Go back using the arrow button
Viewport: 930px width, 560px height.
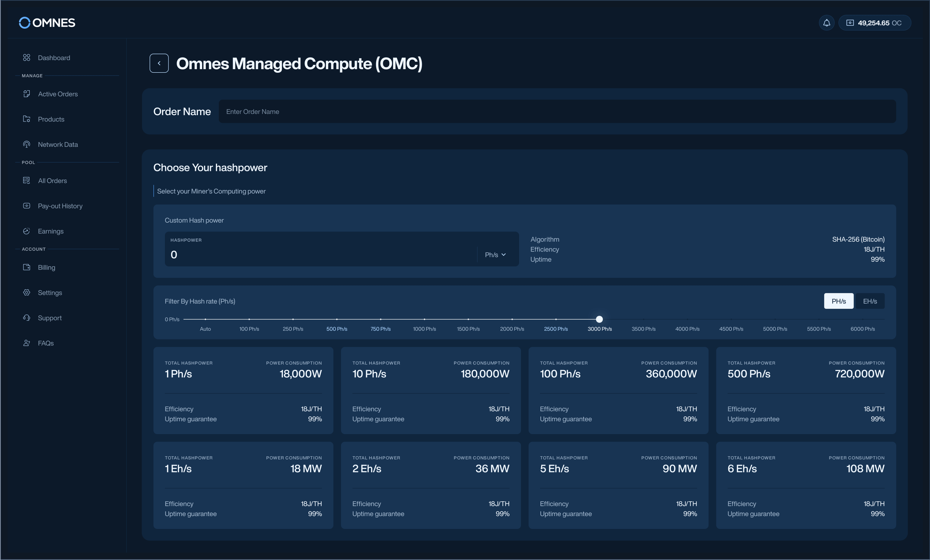(159, 63)
